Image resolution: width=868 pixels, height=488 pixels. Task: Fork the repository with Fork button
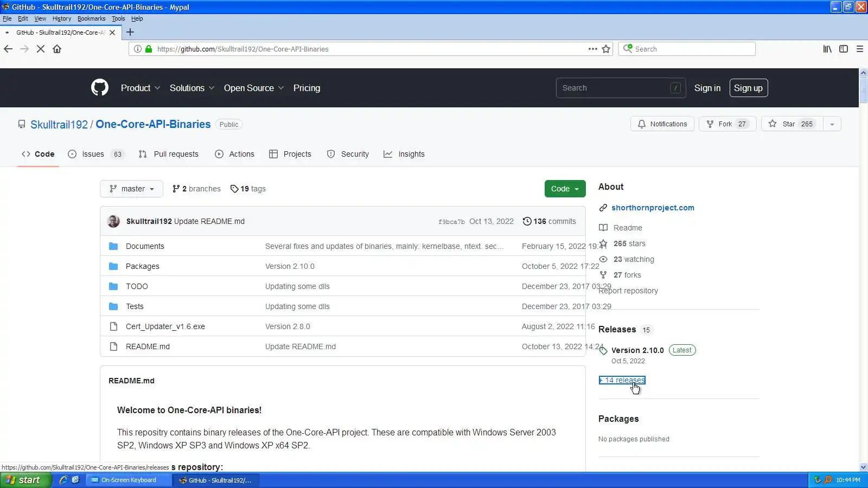click(727, 124)
